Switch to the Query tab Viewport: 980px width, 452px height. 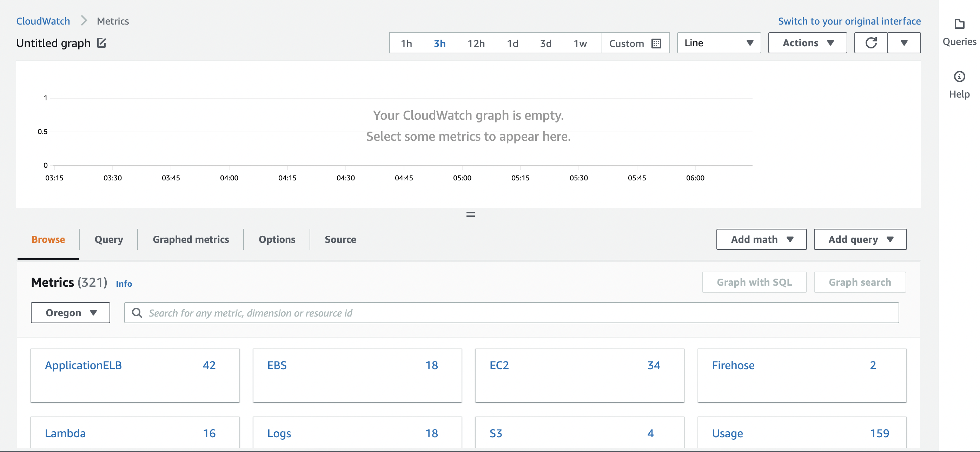[109, 239]
